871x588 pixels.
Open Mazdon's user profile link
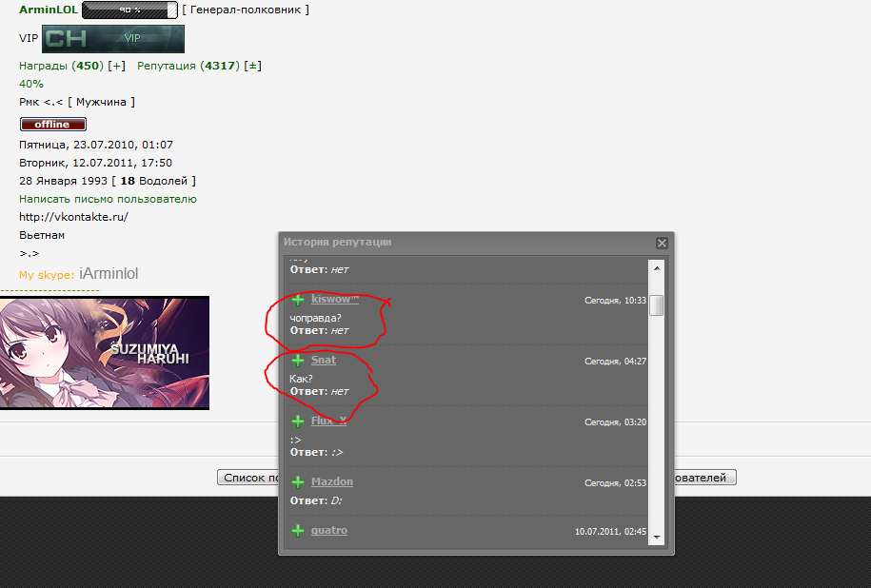tap(331, 481)
